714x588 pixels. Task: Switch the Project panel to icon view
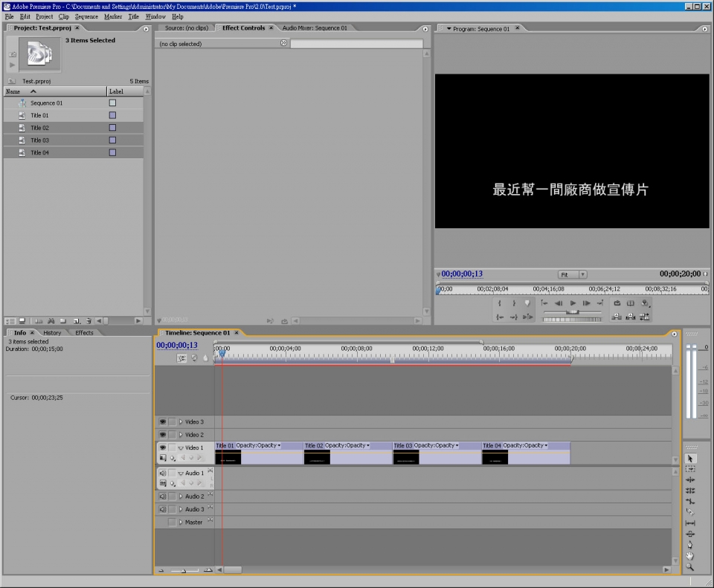22,320
